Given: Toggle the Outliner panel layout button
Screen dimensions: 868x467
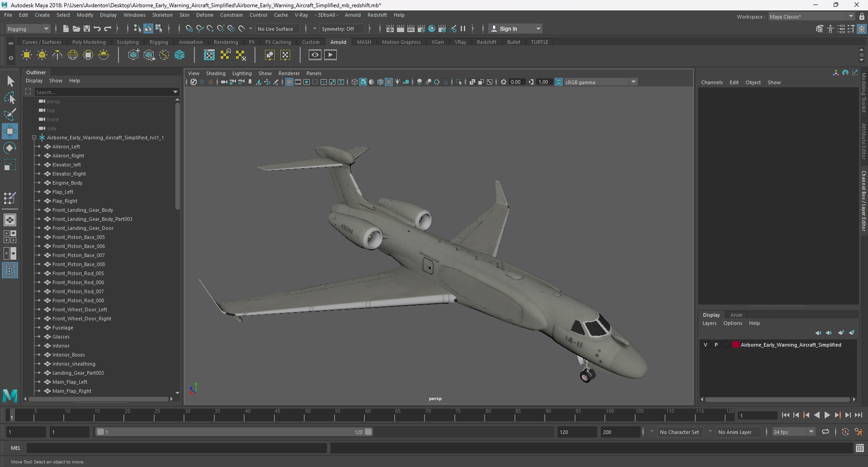Looking at the screenshot, I should pyautogui.click(x=10, y=271).
